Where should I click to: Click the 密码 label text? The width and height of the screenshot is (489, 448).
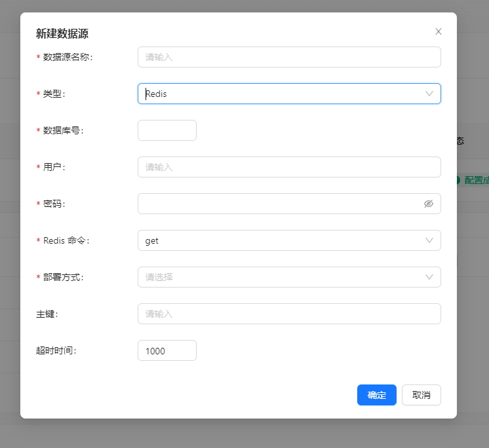pos(54,204)
